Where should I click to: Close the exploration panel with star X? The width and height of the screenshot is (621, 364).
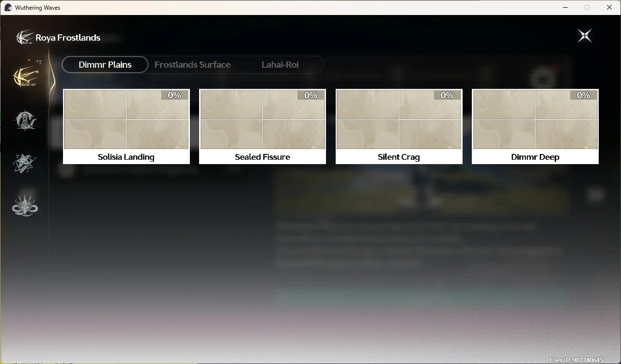point(585,36)
